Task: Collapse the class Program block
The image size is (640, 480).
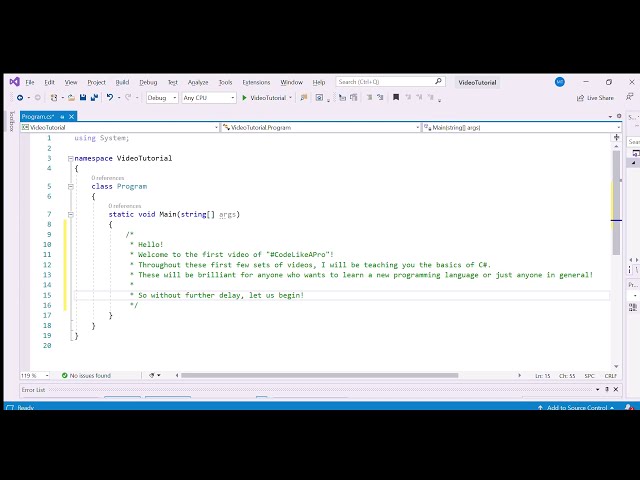Action: click(x=71, y=187)
